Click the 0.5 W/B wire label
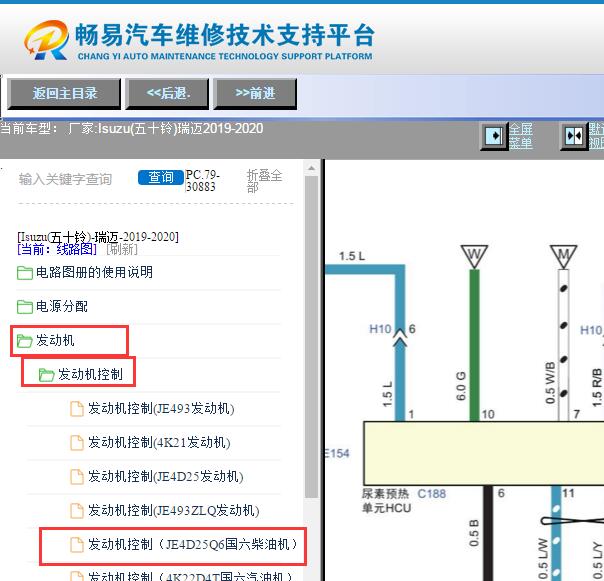The image size is (604, 581). click(x=550, y=383)
